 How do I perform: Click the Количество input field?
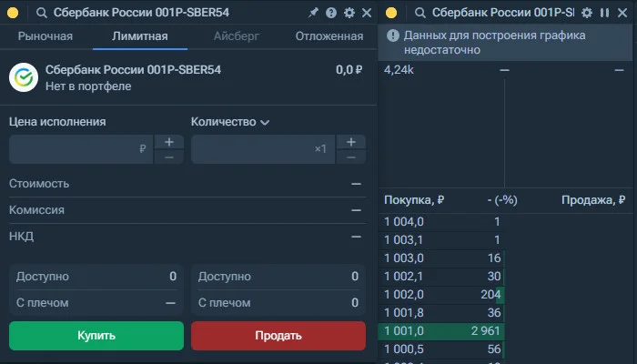click(x=263, y=149)
